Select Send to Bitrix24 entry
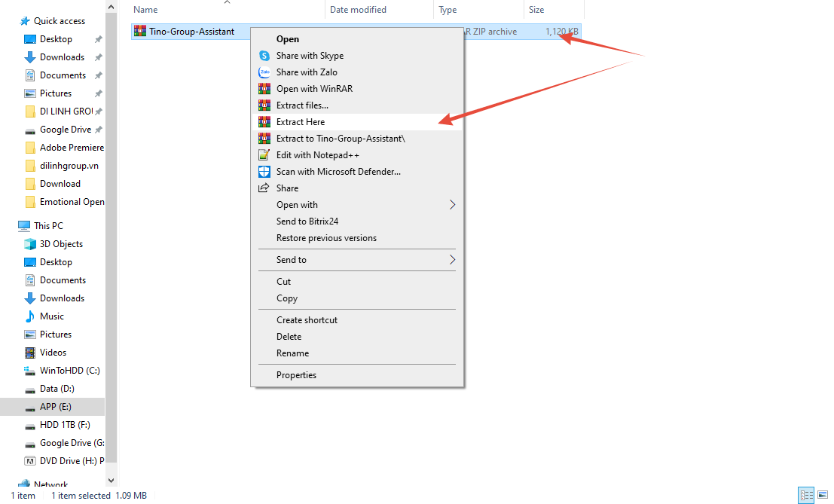Viewport: 834px width, 504px height. (357, 221)
